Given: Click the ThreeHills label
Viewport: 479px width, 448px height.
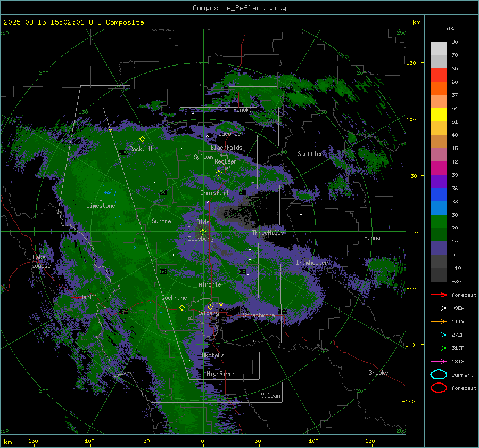Looking at the screenshot, I should pyautogui.click(x=268, y=233).
